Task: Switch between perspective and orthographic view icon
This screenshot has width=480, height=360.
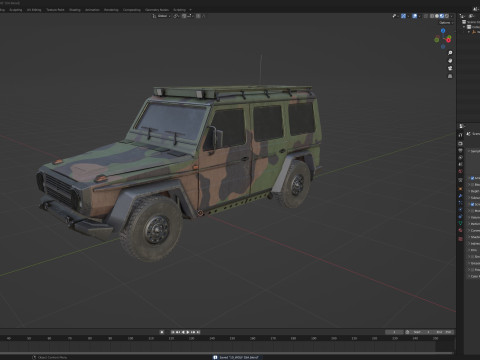Action: (x=450, y=76)
